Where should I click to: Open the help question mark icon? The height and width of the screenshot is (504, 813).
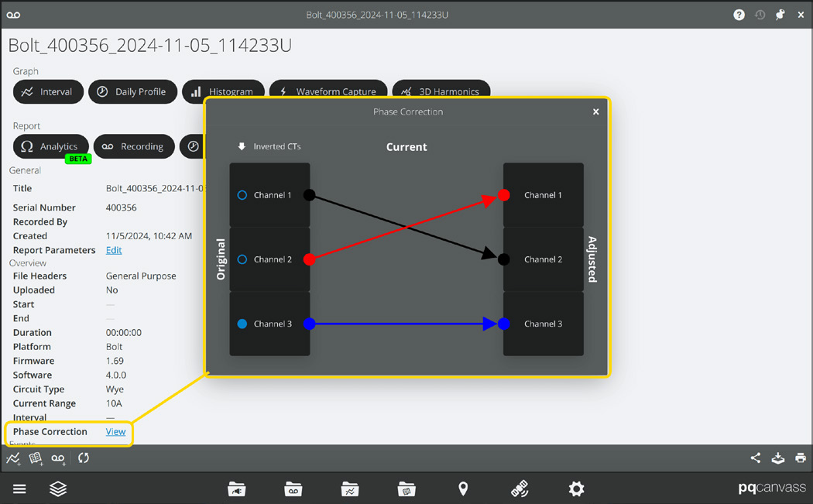click(738, 14)
